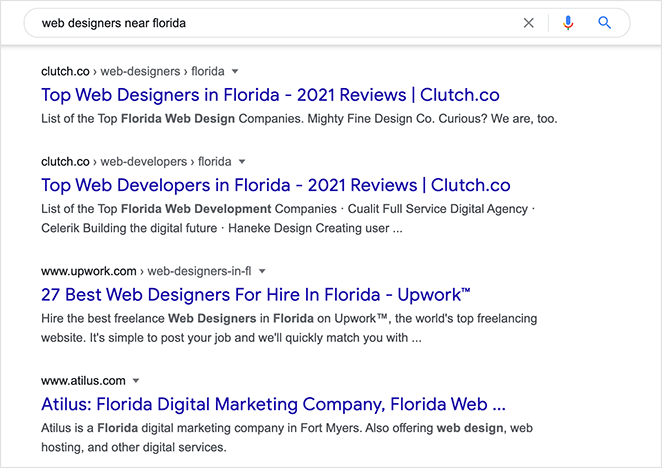This screenshot has height=468, width=662.
Task: Expand the arrow beside www.atilus.com
Action: tap(136, 381)
